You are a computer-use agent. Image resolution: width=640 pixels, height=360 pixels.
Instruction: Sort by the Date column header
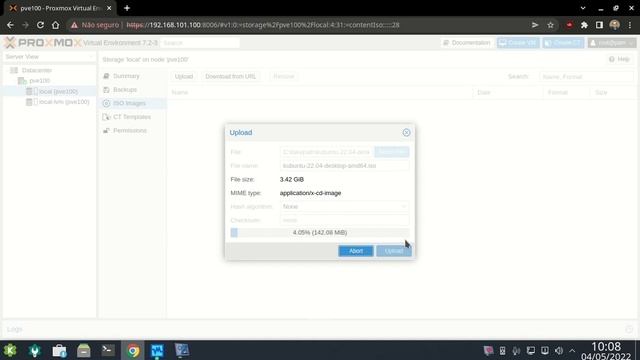pyautogui.click(x=508, y=93)
